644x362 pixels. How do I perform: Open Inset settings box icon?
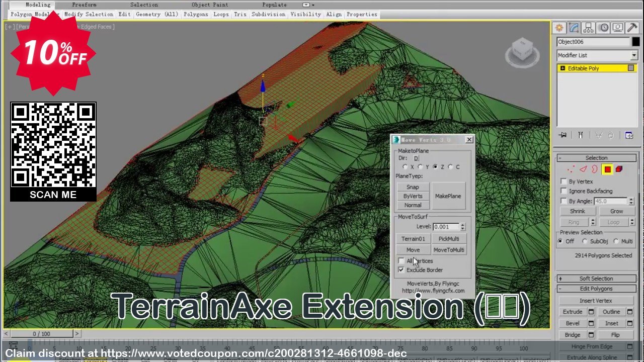click(630, 323)
